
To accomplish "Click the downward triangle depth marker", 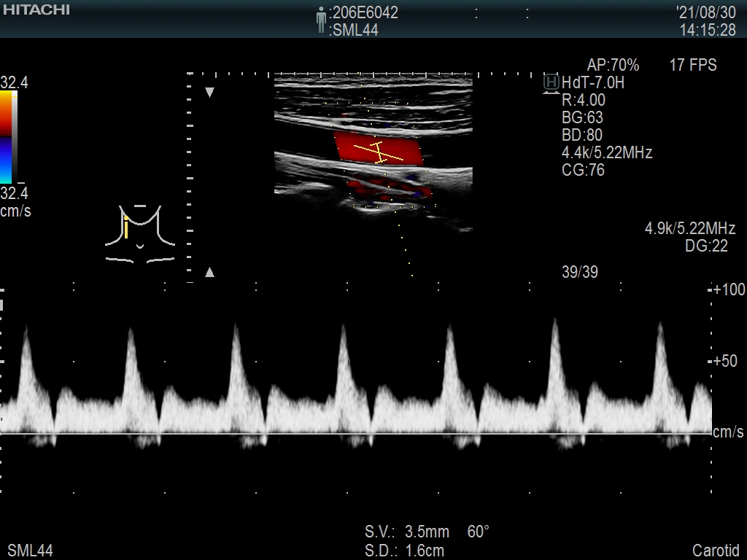I will [x=209, y=93].
